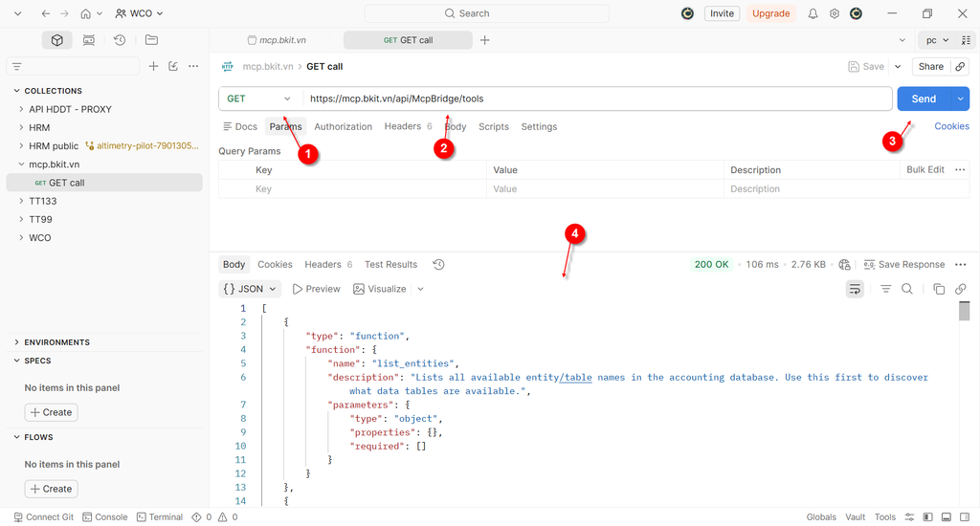Click the Send button

coord(924,99)
